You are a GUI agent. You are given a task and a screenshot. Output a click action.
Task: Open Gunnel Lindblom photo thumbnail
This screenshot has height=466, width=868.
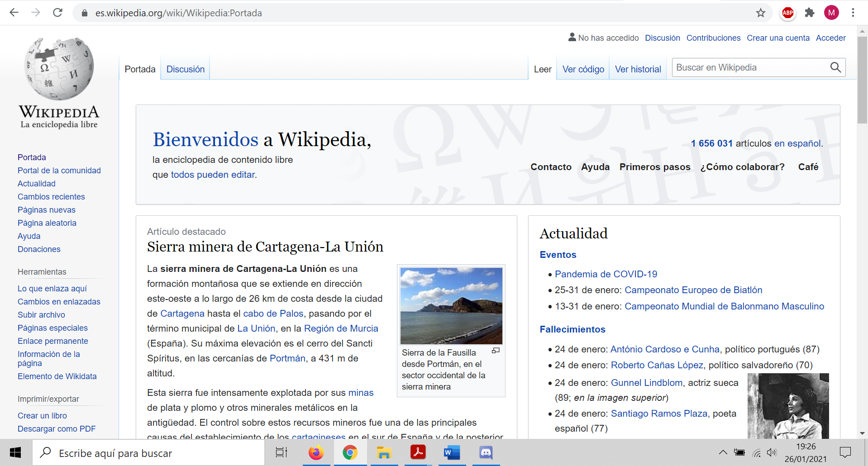coord(788,406)
